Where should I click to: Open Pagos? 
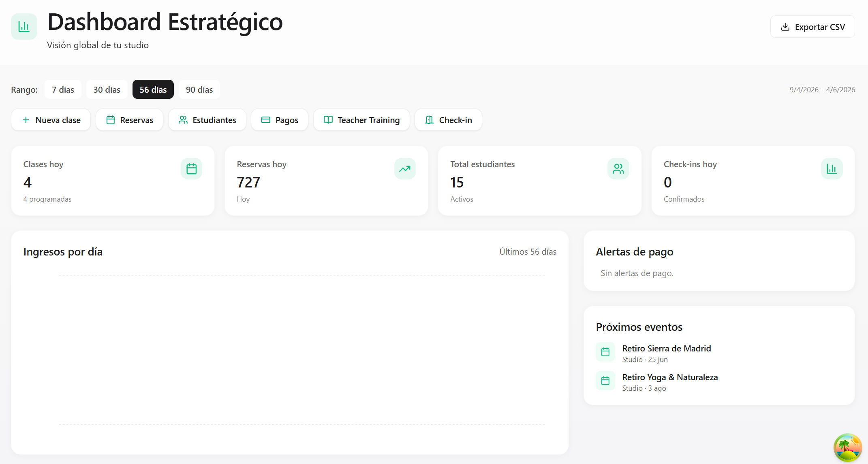tap(280, 120)
